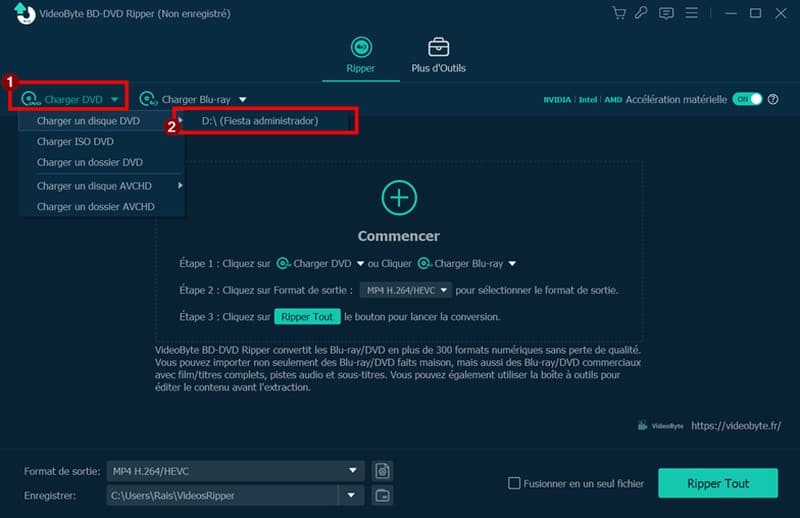Open the Enregistrer path dropdown arrow

click(351, 495)
